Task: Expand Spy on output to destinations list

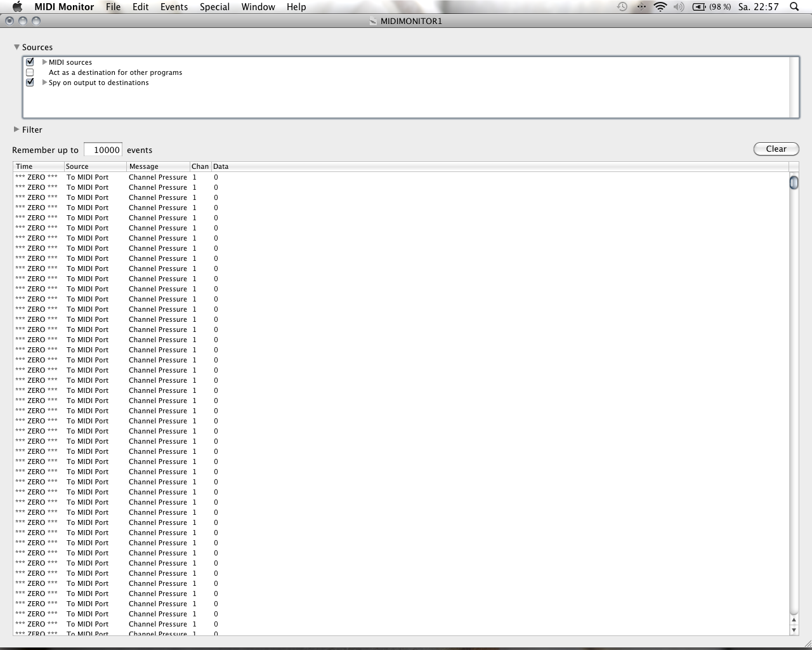Action: (x=44, y=83)
